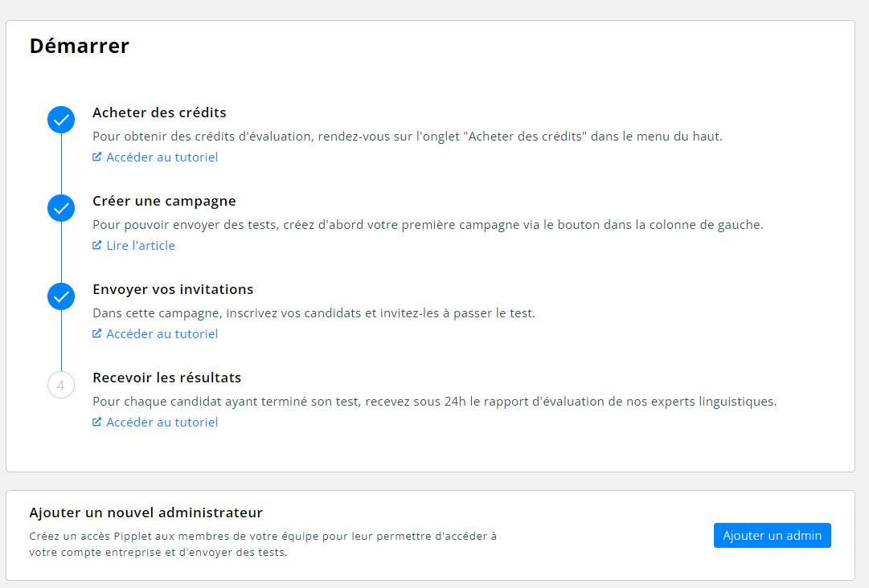869x588 pixels.
Task: Click the Acheter des crédits step title
Action: tap(159, 112)
